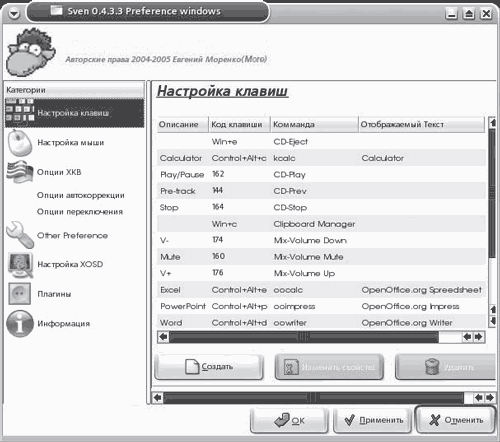This screenshot has width=500, height=442.
Task: Click the Sven sheep mascot logo
Action: (x=31, y=52)
